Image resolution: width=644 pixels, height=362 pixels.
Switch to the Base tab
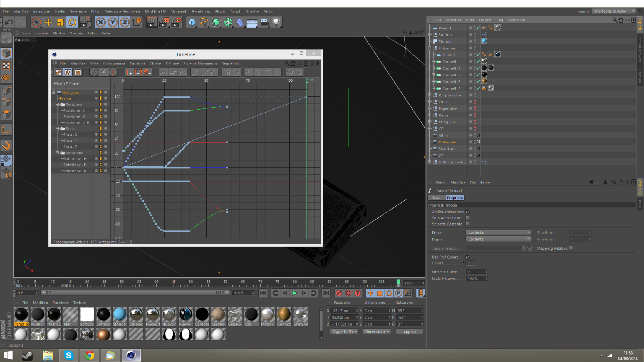pos(436,198)
